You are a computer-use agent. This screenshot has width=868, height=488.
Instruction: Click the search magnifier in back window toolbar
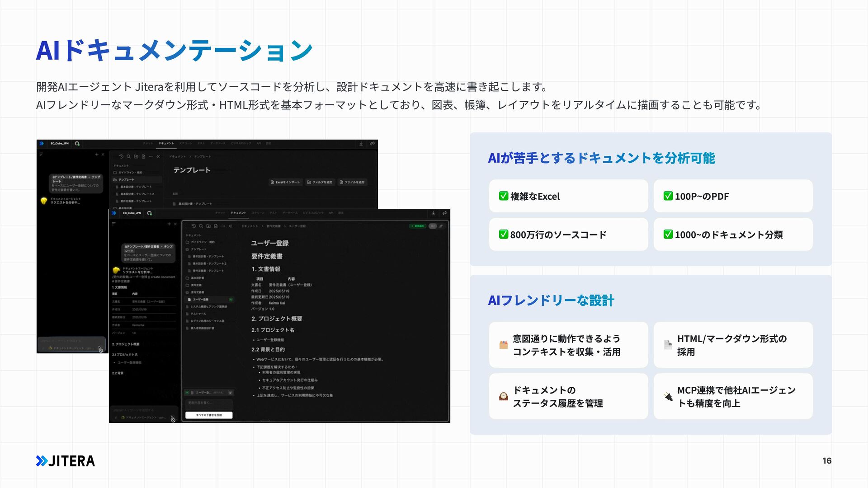tap(129, 156)
